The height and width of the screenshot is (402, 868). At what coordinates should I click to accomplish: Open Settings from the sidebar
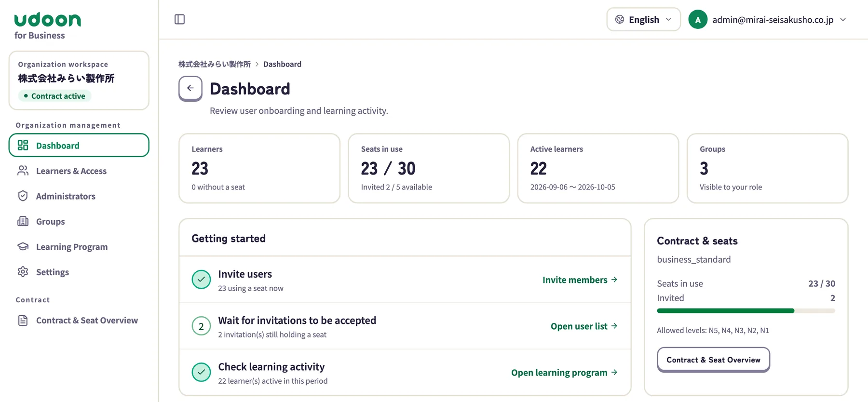[x=79, y=272]
